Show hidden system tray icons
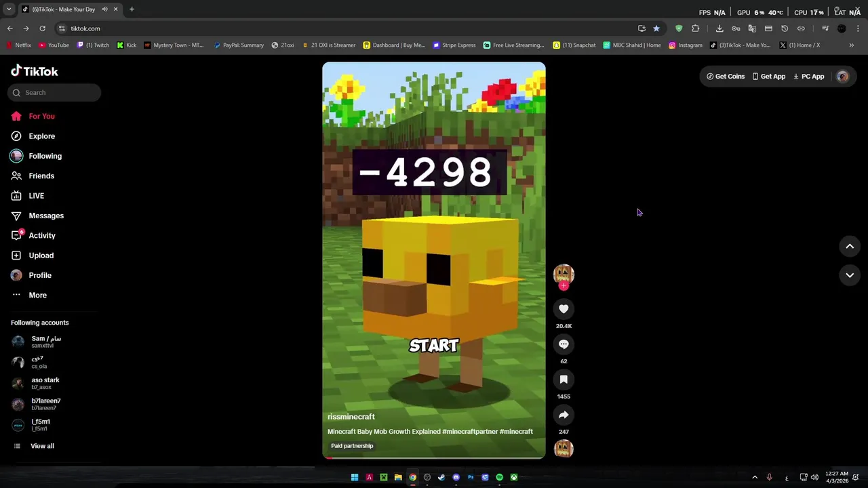This screenshot has width=868, height=488. coord(755,477)
